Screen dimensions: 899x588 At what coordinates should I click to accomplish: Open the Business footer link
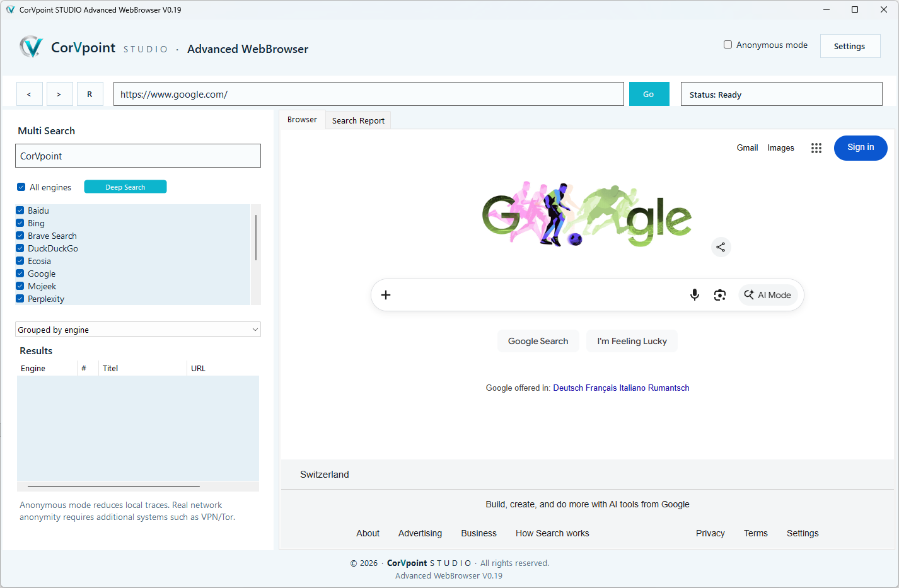pos(478,533)
